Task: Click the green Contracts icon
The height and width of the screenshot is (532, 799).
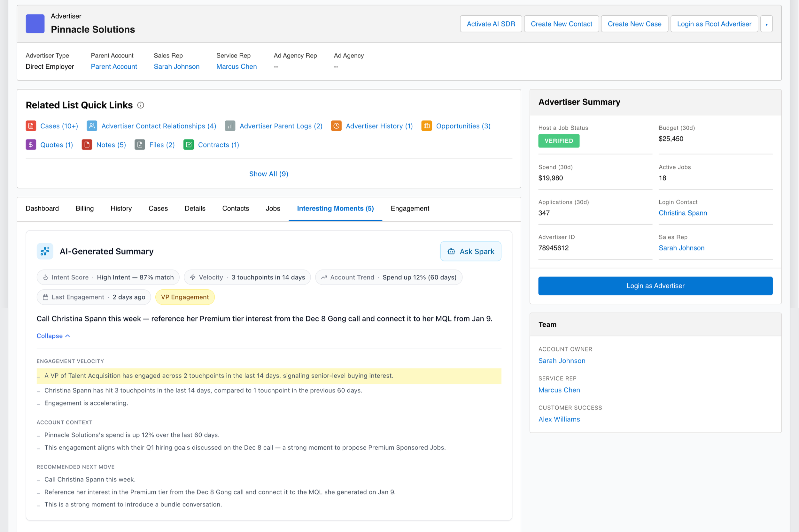Action: 189,145
